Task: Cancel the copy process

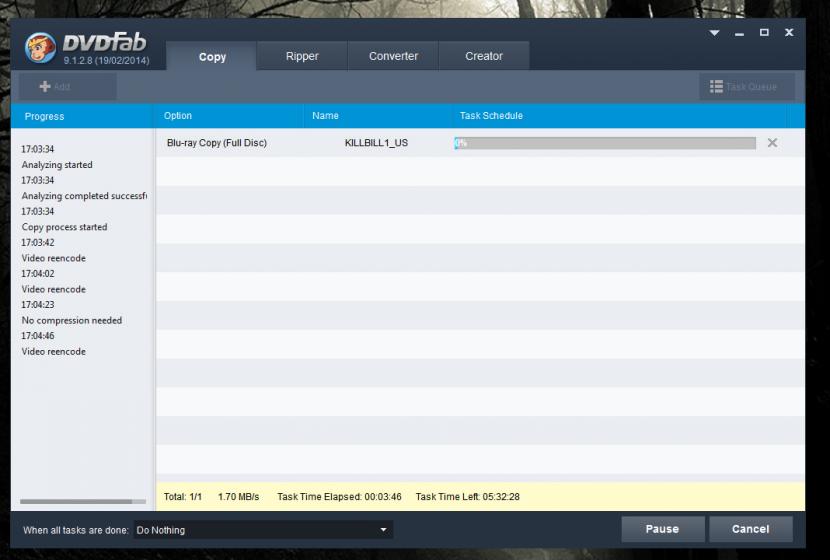Action: pos(751,529)
